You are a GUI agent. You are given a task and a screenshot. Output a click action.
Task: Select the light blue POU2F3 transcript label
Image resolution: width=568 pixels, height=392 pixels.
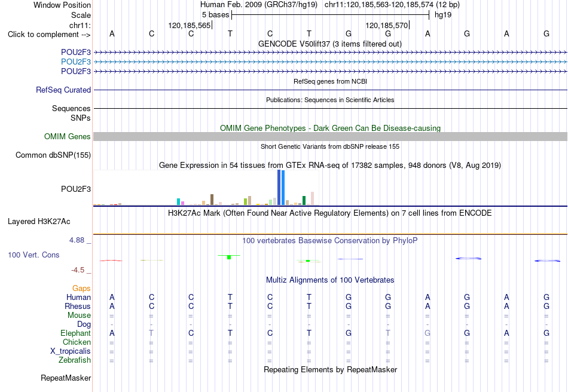pos(76,62)
